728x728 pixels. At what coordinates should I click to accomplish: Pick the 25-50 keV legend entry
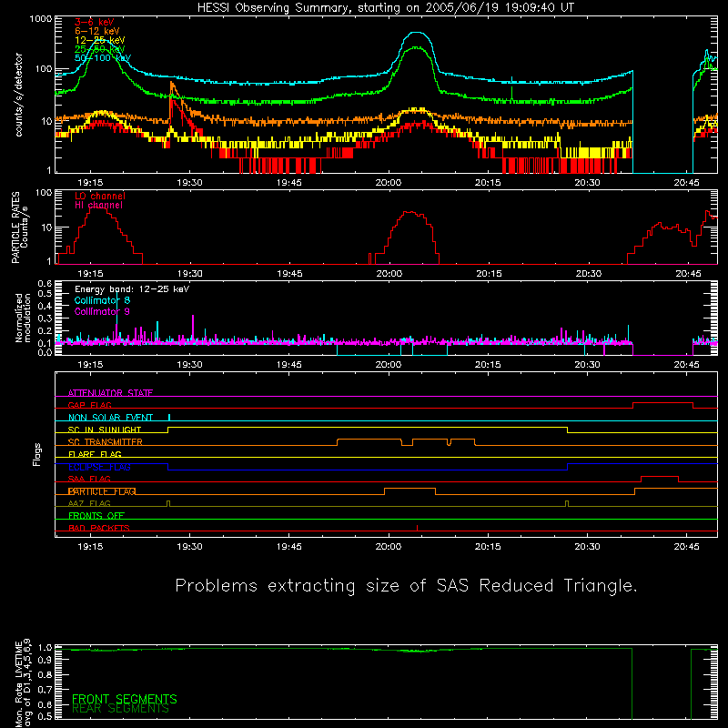(x=99, y=49)
